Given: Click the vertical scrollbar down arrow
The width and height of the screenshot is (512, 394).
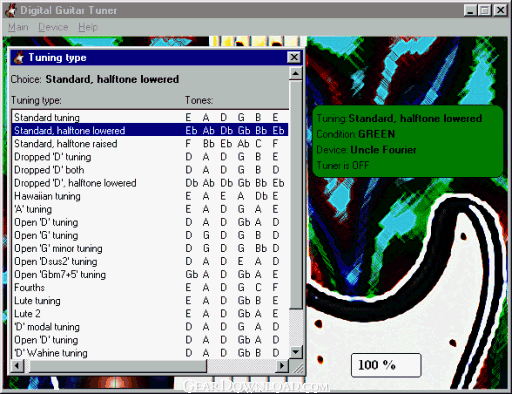Looking at the screenshot, I should point(296,352).
